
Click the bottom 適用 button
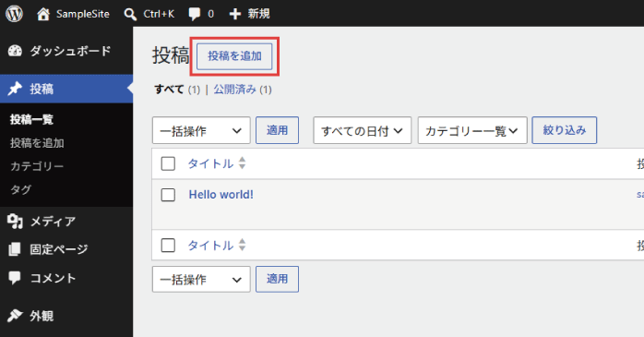tap(277, 279)
